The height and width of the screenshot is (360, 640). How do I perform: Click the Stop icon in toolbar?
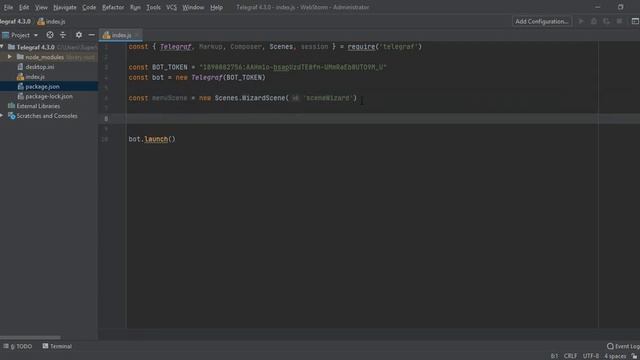click(619, 21)
